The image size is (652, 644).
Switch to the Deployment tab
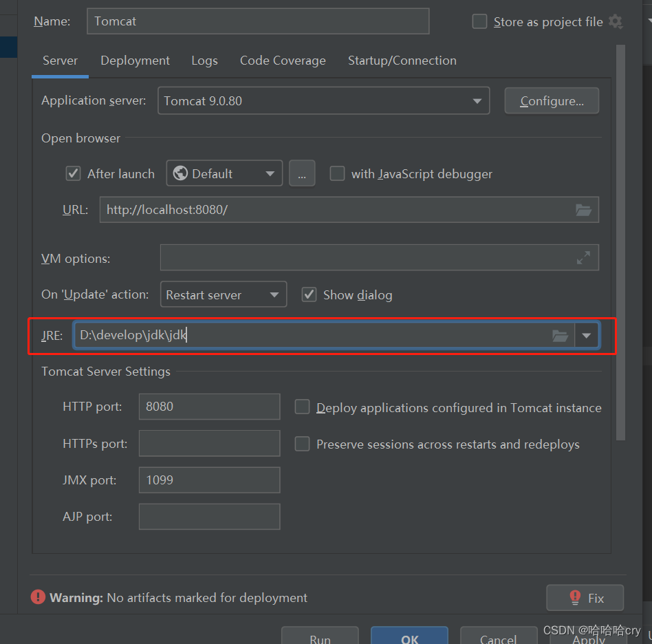click(x=135, y=61)
